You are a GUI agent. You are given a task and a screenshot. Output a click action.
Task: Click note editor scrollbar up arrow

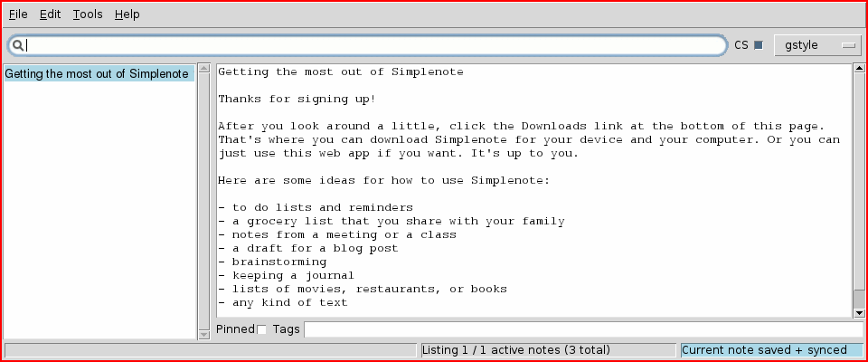pos(859,68)
